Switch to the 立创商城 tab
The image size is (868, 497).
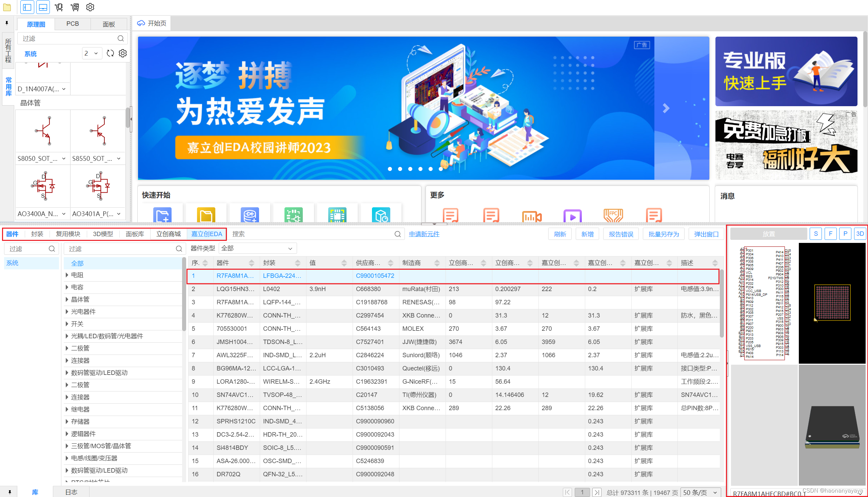click(x=169, y=234)
